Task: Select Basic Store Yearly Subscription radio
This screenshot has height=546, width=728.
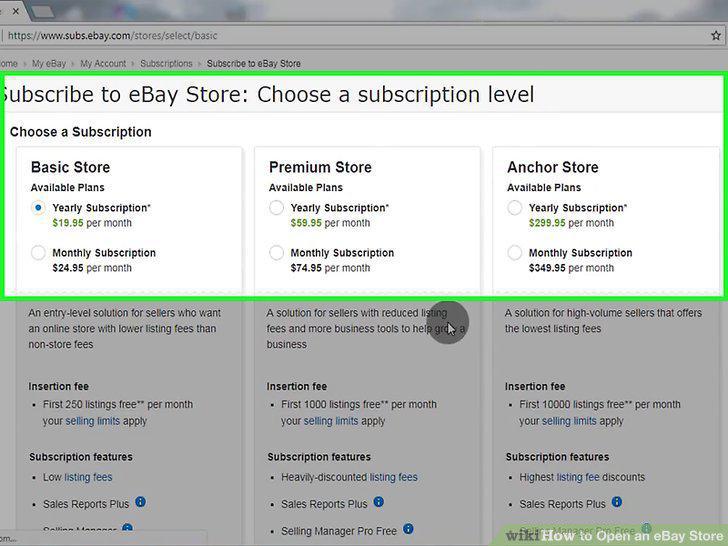Action: [38, 208]
